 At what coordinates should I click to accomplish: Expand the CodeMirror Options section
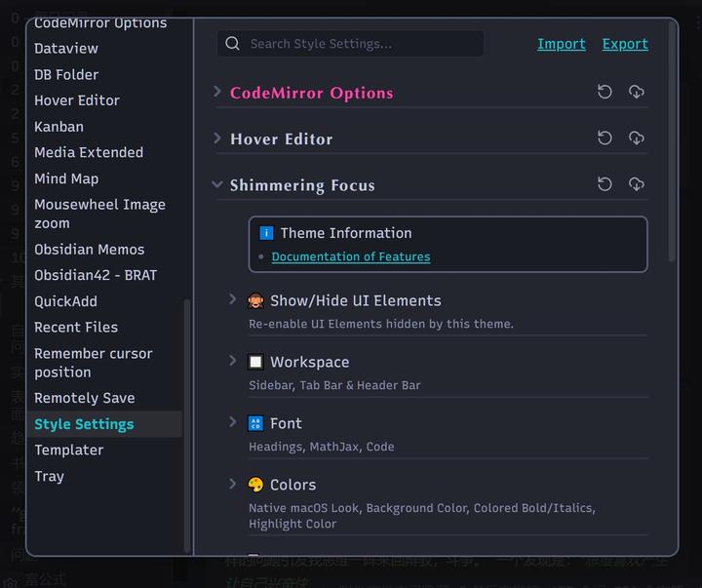217,92
